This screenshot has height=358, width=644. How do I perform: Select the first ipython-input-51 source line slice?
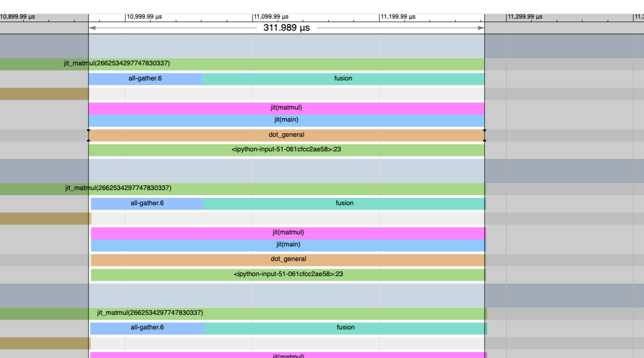pyautogui.click(x=286, y=149)
